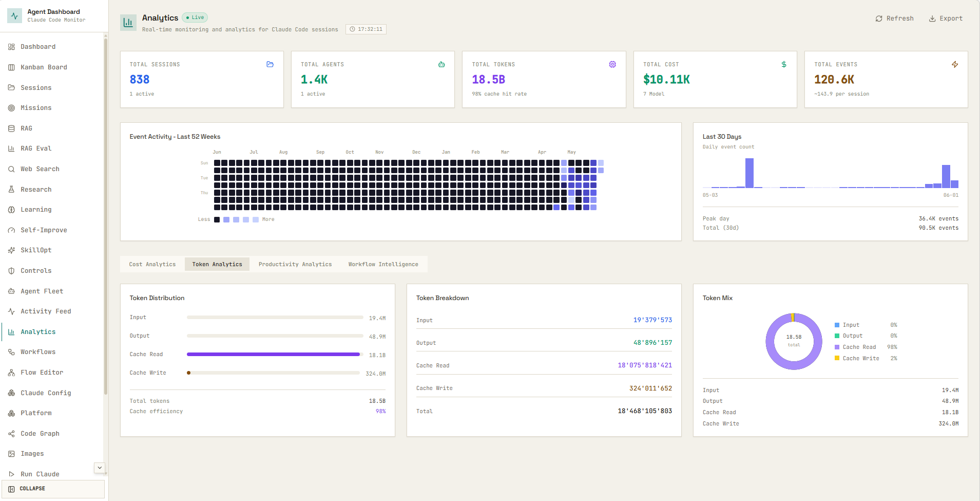Click the 120.6K total events value
Image resolution: width=980 pixels, height=501 pixels.
(x=834, y=80)
